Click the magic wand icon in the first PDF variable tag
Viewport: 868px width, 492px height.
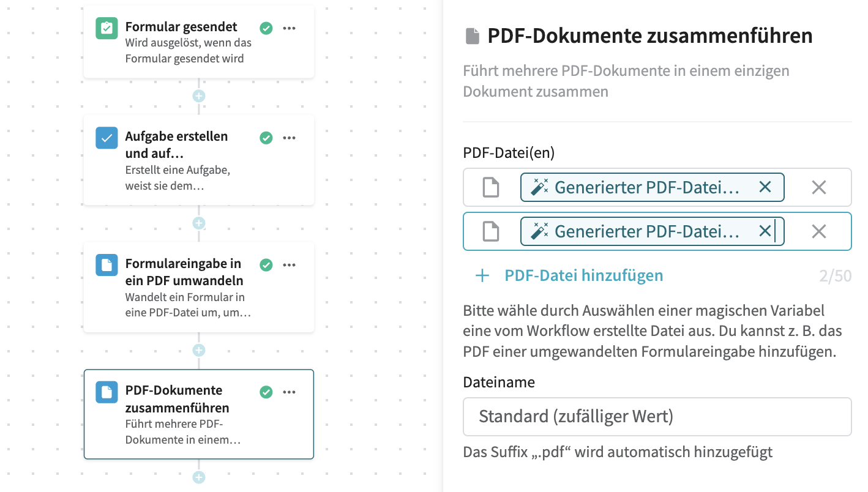[x=539, y=187]
